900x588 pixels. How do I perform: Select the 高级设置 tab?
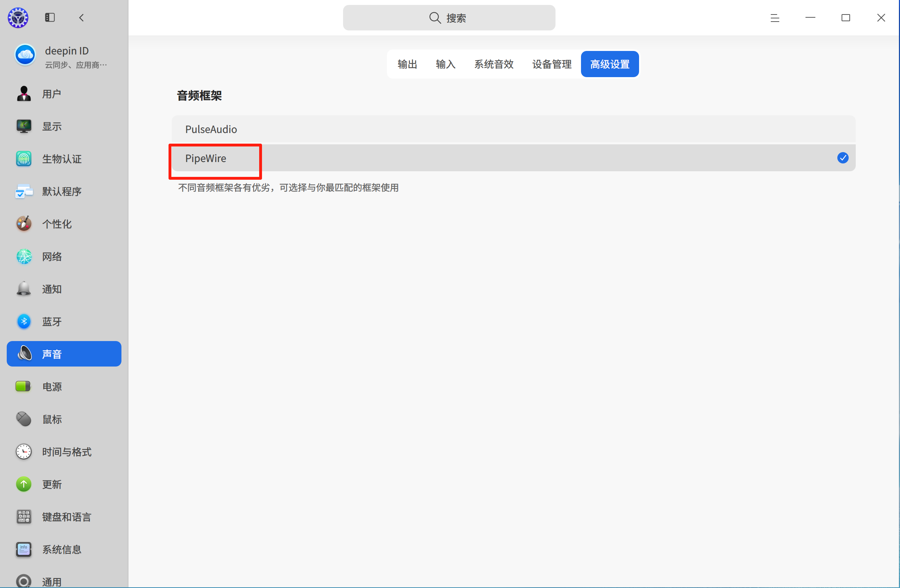[610, 64]
